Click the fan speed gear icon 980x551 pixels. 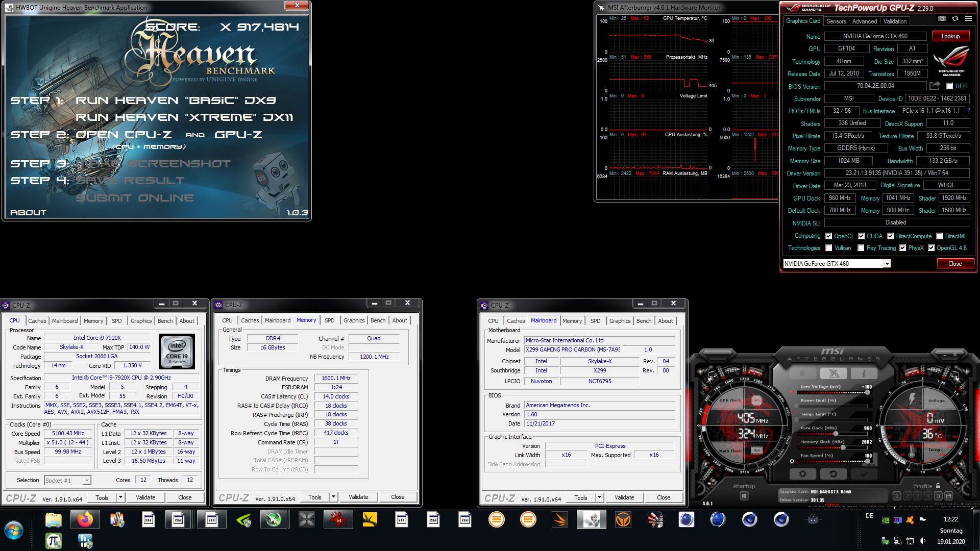click(x=792, y=461)
